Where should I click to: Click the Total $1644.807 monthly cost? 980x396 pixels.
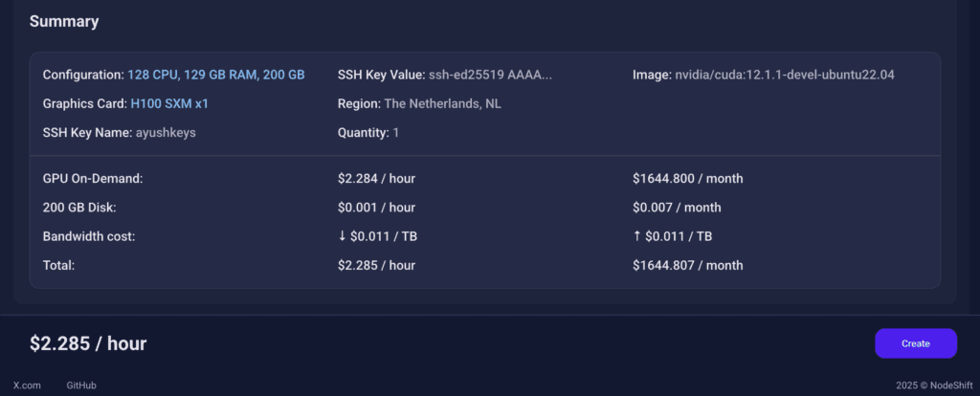point(687,265)
